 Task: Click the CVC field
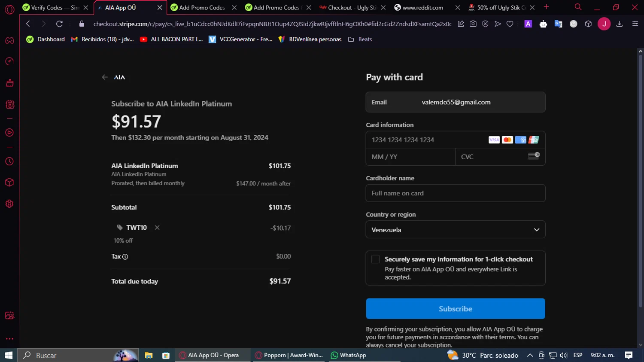click(500, 157)
